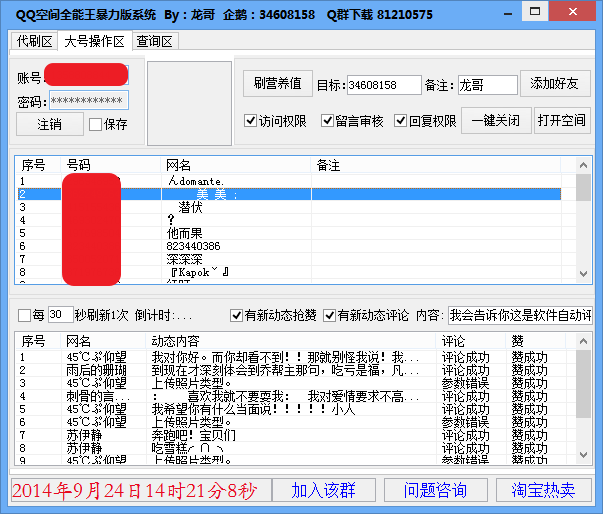The width and height of the screenshot is (603, 514).
Task: Switch to the 大号操作区 tab
Action: click(x=95, y=41)
